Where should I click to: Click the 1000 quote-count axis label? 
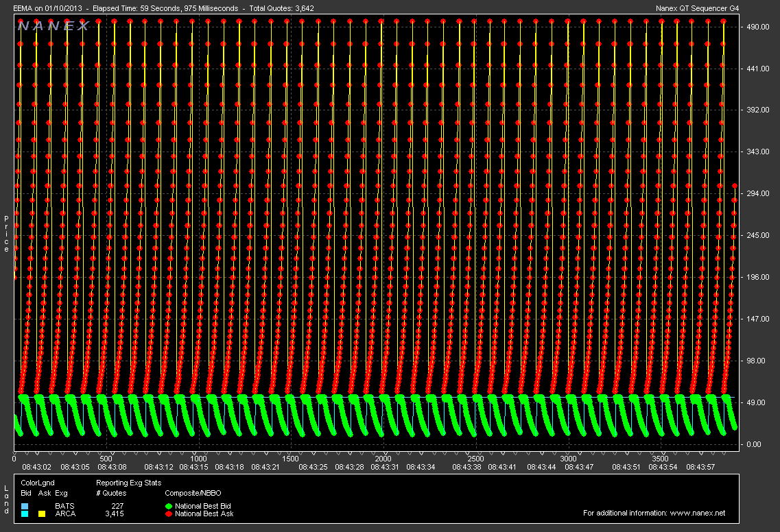coord(198,459)
